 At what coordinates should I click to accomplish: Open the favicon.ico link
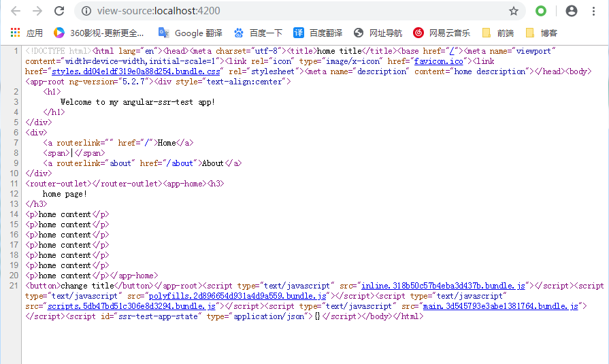438,61
